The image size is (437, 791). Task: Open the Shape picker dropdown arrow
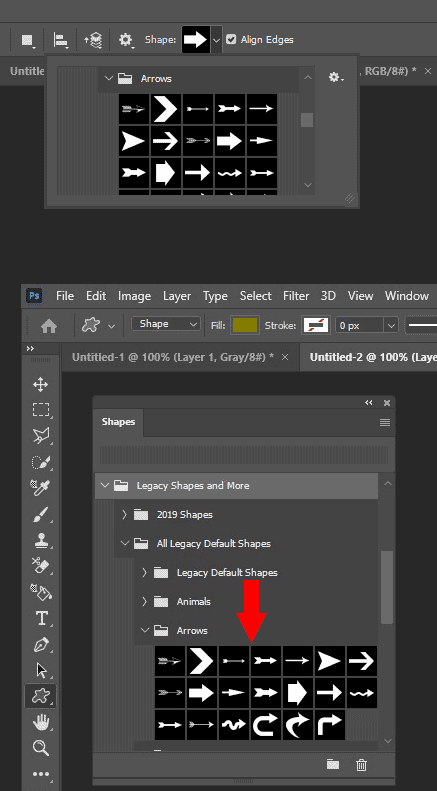click(216, 40)
